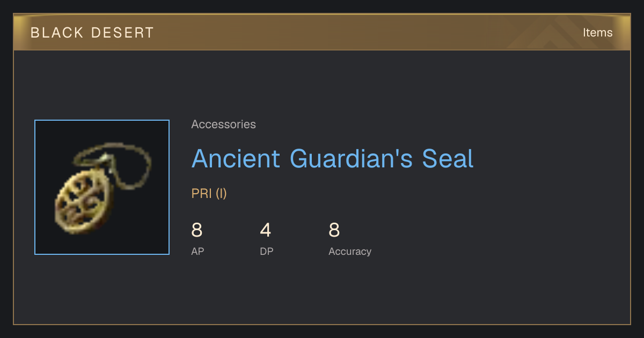Open the Ancient Guardian's Seal title link
The image size is (644, 338).
[332, 159]
